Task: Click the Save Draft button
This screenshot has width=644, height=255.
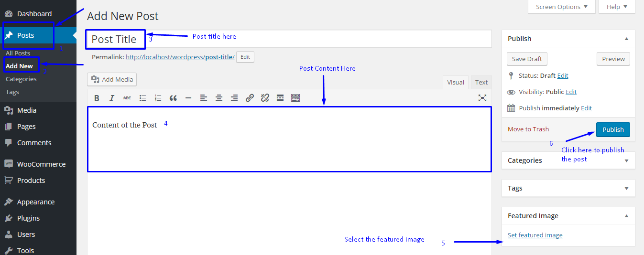Action: coord(527,59)
